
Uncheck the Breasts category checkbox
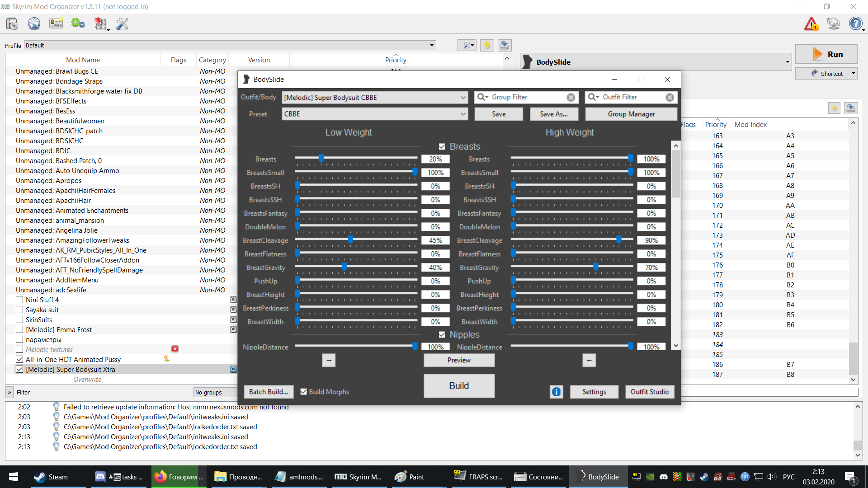(442, 146)
